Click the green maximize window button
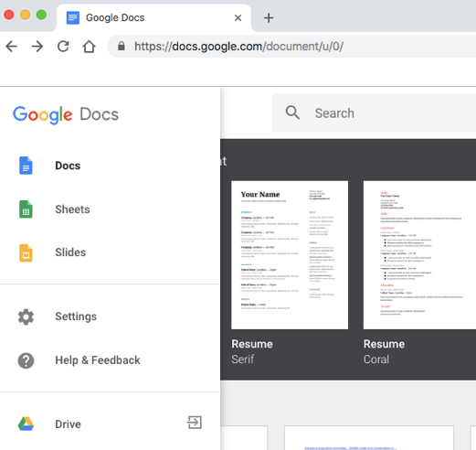 pyautogui.click(x=41, y=15)
